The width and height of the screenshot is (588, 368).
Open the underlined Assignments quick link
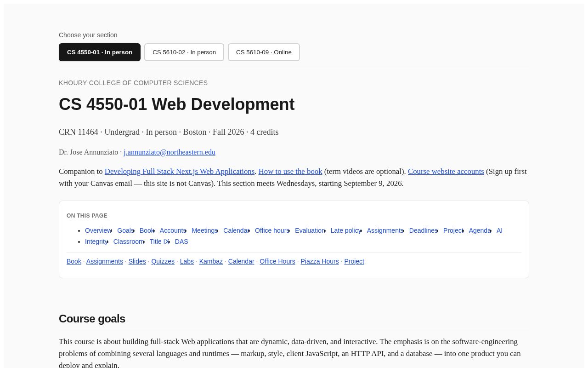(105, 261)
